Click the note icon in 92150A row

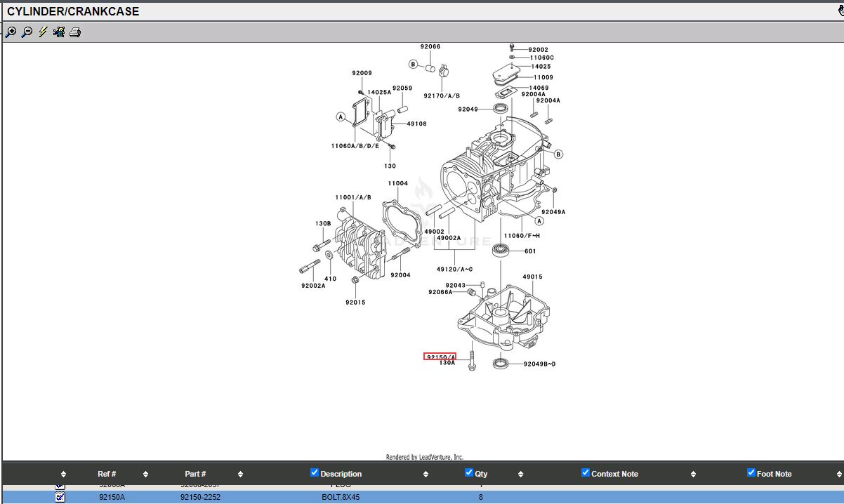[60, 497]
